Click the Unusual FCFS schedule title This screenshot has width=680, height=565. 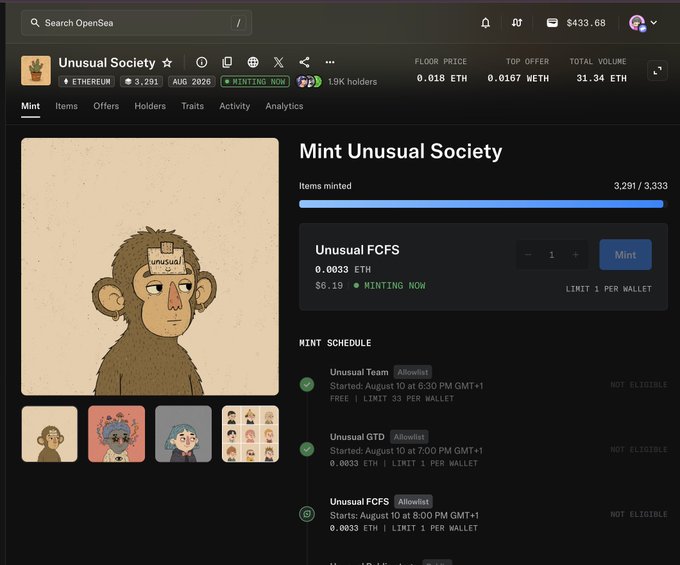click(360, 502)
